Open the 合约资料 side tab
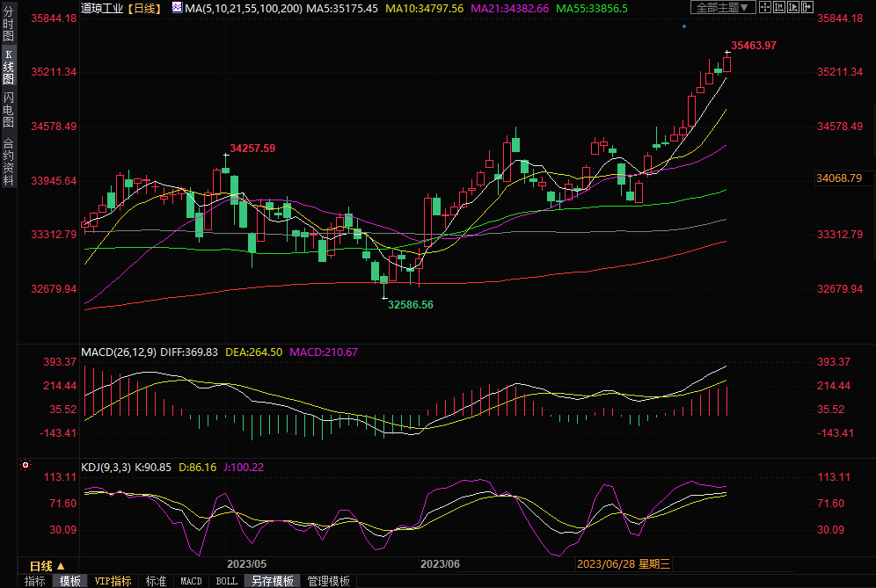 click(x=8, y=162)
